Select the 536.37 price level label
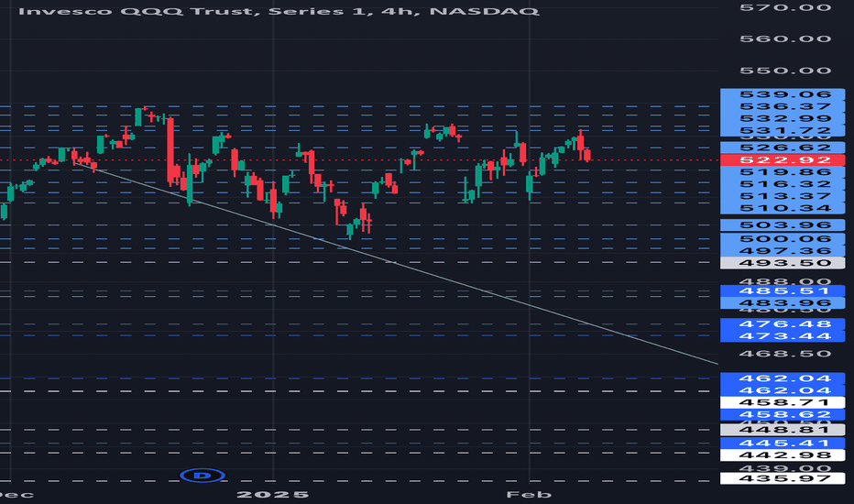 [783, 106]
